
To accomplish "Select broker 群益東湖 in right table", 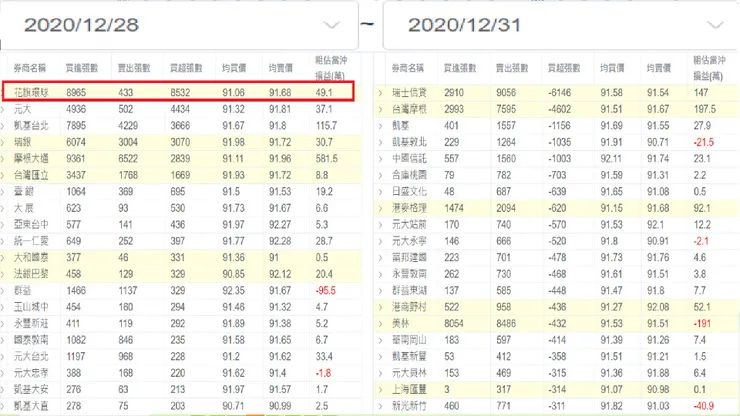I will tap(409, 291).
